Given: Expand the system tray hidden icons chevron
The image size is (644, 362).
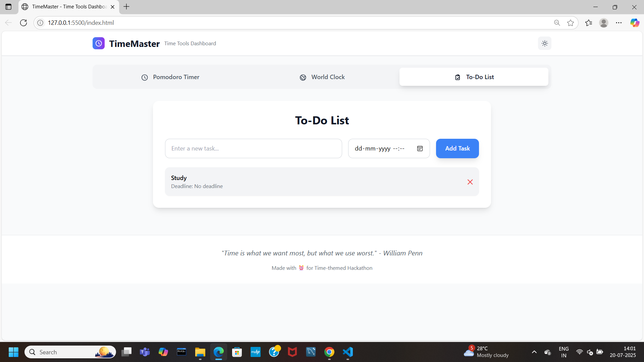Looking at the screenshot, I should pos(534,352).
